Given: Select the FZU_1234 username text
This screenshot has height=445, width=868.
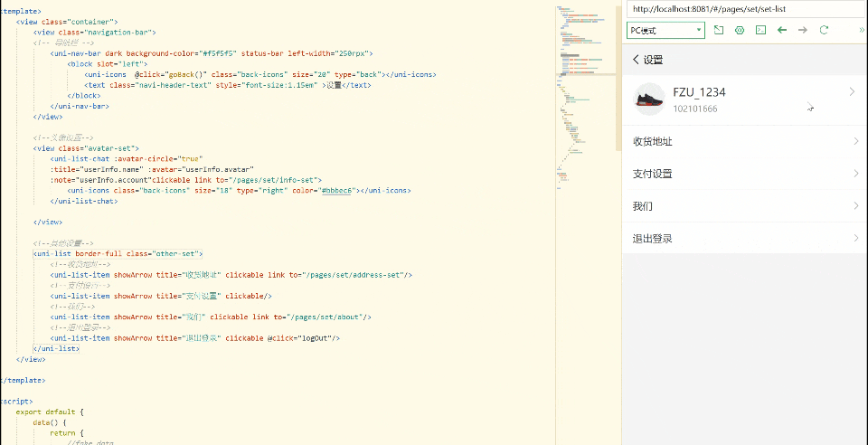Looking at the screenshot, I should click(699, 92).
